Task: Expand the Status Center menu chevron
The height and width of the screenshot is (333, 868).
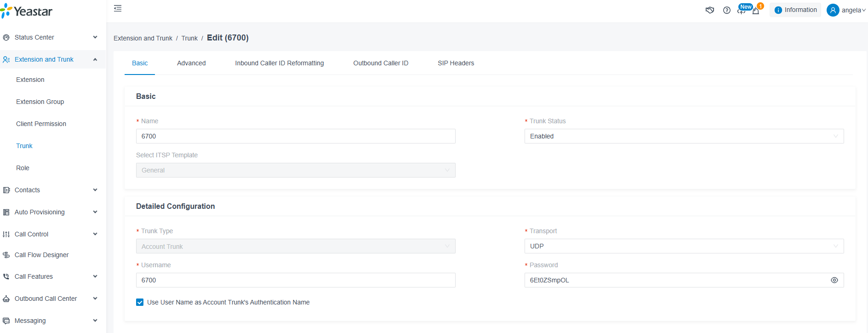Action: (x=95, y=37)
